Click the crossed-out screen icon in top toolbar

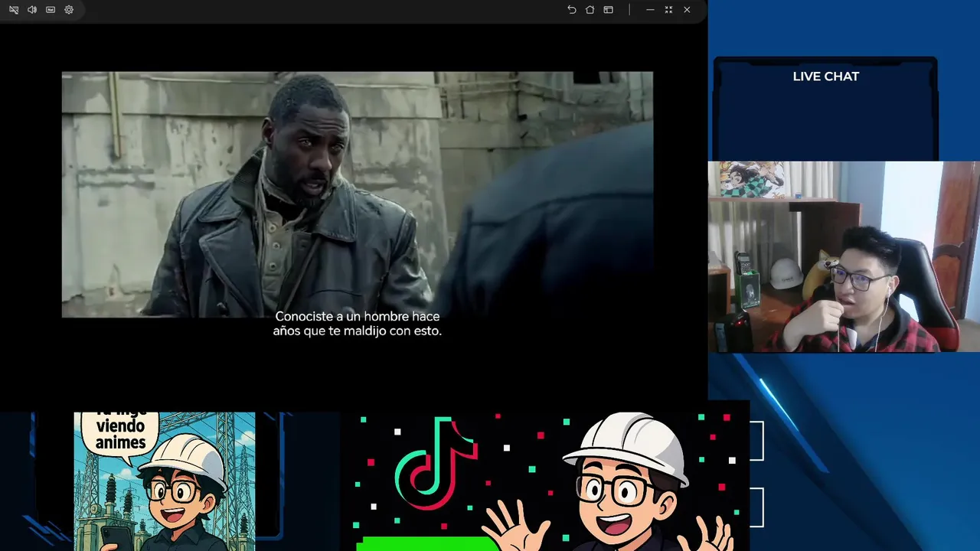[14, 10]
